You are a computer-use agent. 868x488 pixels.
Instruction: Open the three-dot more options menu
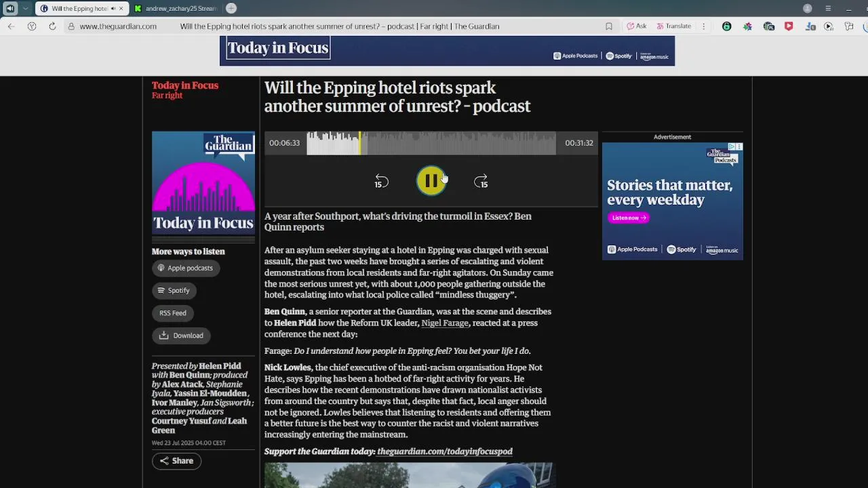[x=703, y=26]
